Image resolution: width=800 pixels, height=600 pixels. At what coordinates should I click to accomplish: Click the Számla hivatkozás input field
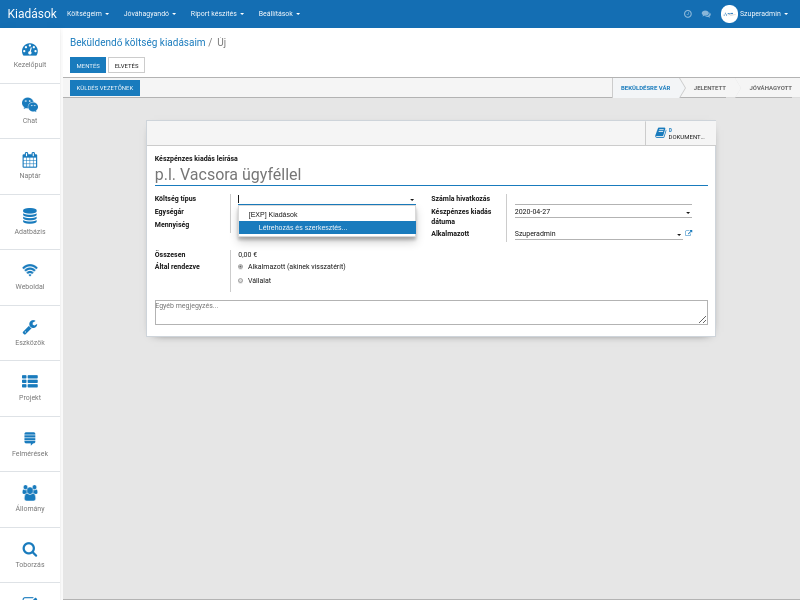pyautogui.click(x=603, y=199)
